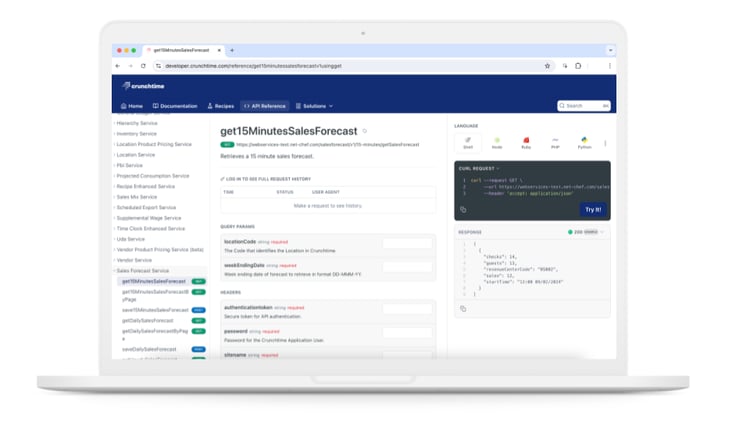Reload the page with the refresh icon
This screenshot has height=421, width=750.
143,66
